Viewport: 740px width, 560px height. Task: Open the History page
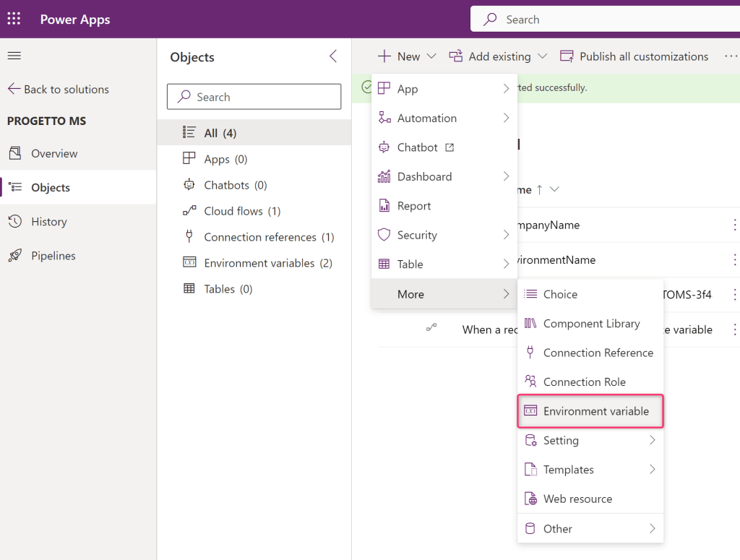48,222
